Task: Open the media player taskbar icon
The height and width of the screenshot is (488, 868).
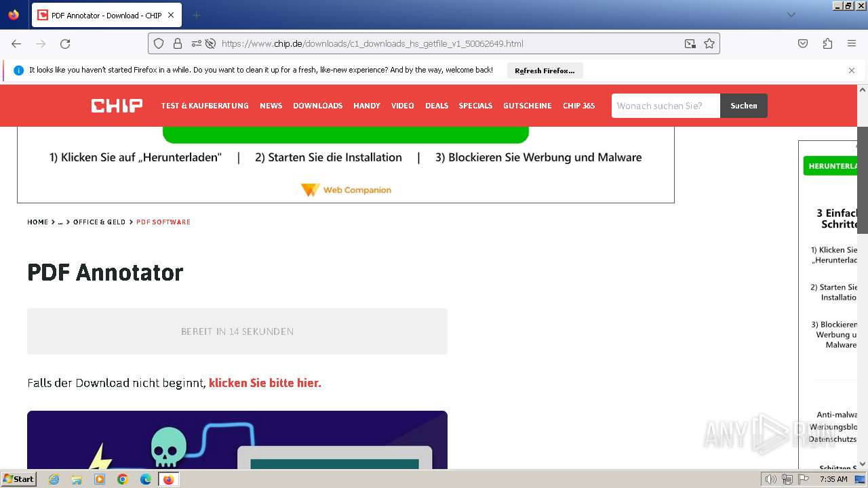Action: pos(100,479)
